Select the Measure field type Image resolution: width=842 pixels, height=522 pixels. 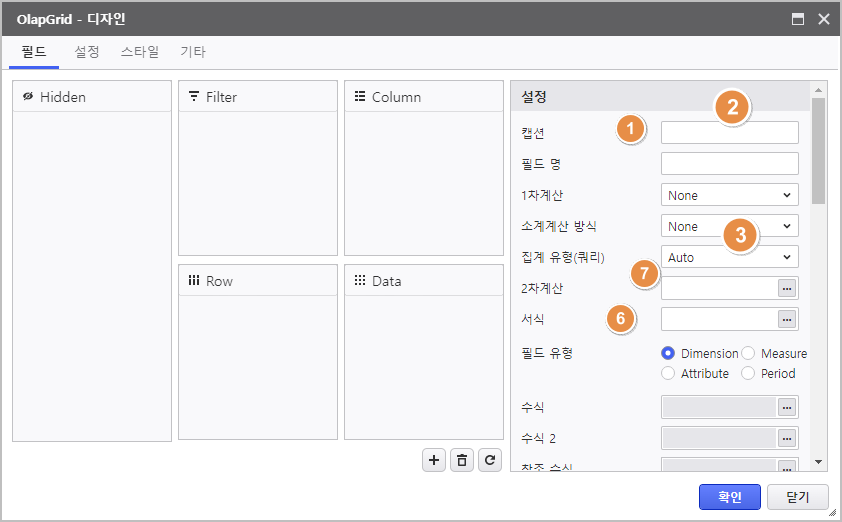pyautogui.click(x=748, y=353)
